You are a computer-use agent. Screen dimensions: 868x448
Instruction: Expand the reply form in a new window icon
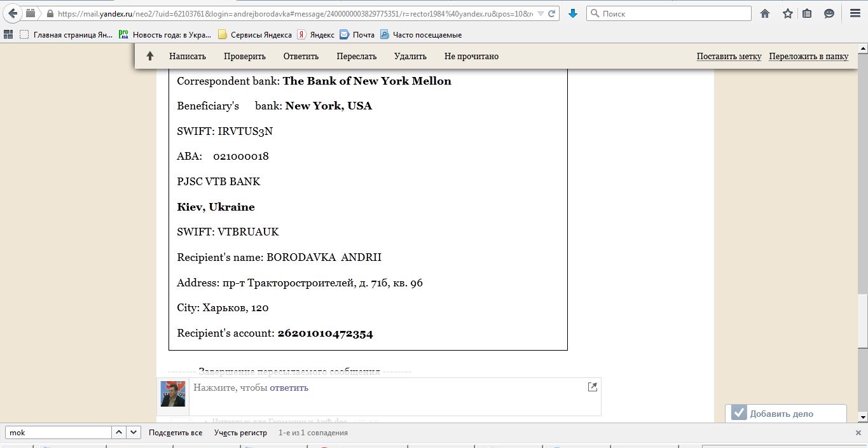coord(592,387)
